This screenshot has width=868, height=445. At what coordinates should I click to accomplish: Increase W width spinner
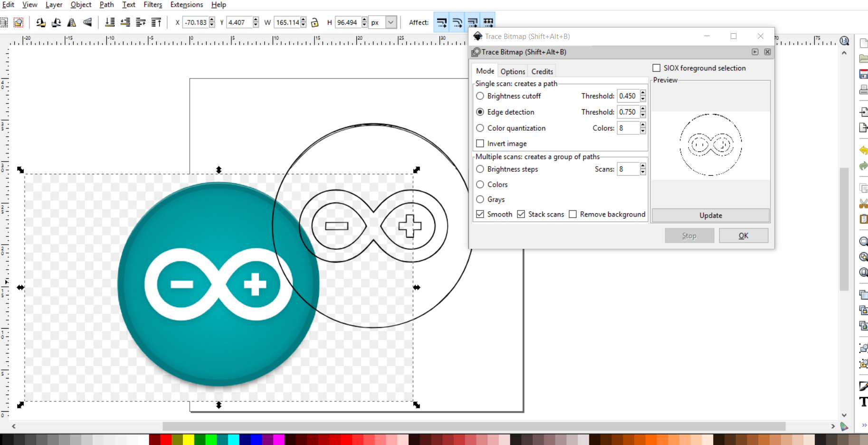click(x=304, y=19)
